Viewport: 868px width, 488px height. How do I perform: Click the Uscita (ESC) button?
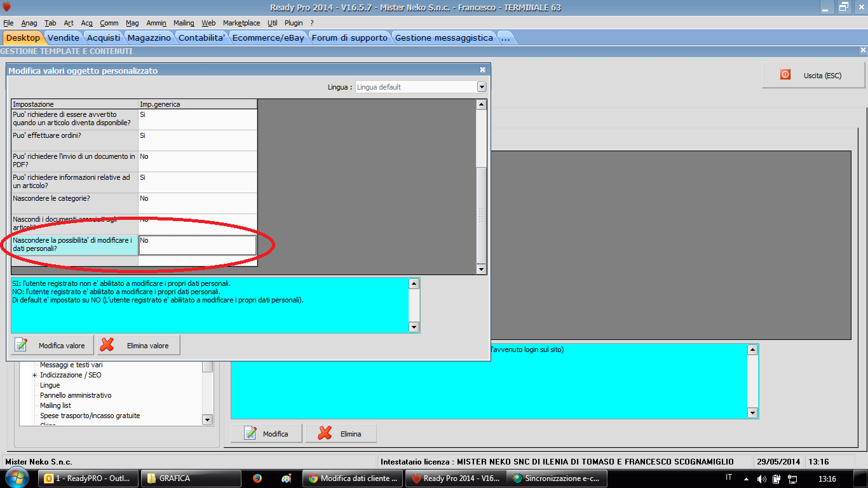pyautogui.click(x=813, y=75)
